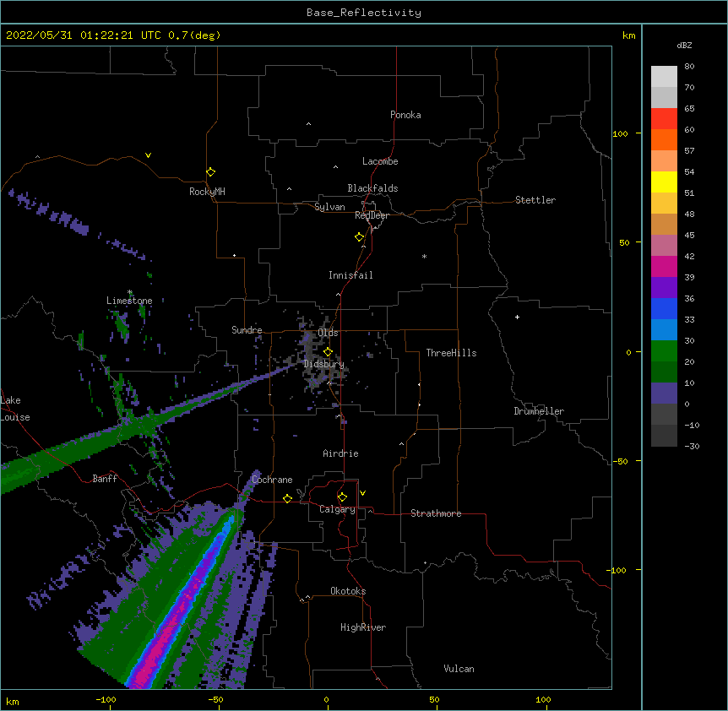Select the bright yellow 51–54 dBZ legend swatch
728x711 pixels.
(x=664, y=182)
